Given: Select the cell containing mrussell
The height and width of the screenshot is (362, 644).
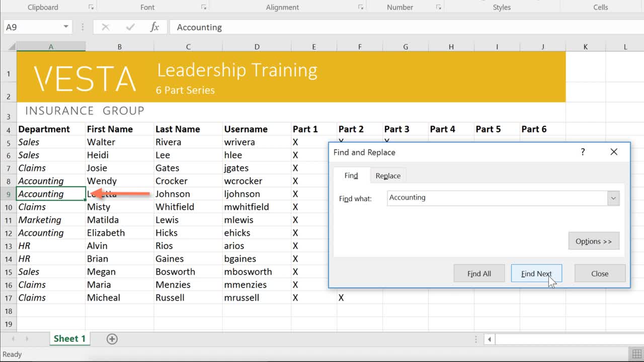Looking at the screenshot, I should pos(257,298).
